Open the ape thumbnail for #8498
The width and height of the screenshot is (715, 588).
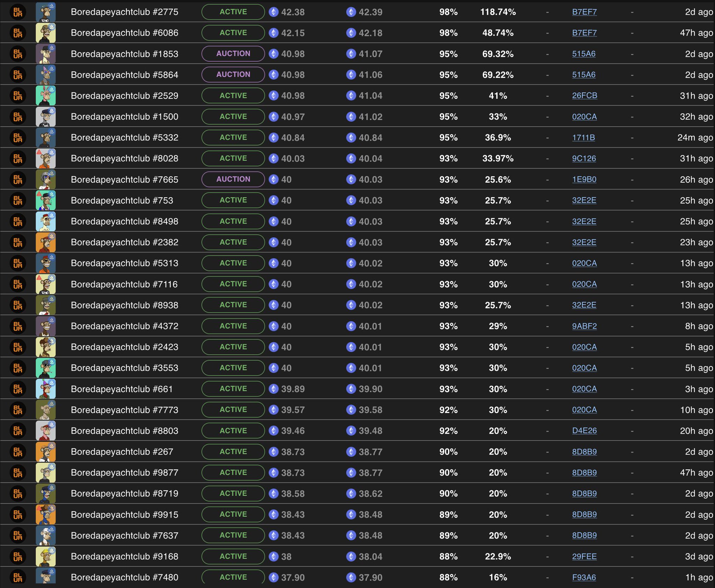pyautogui.click(x=46, y=221)
